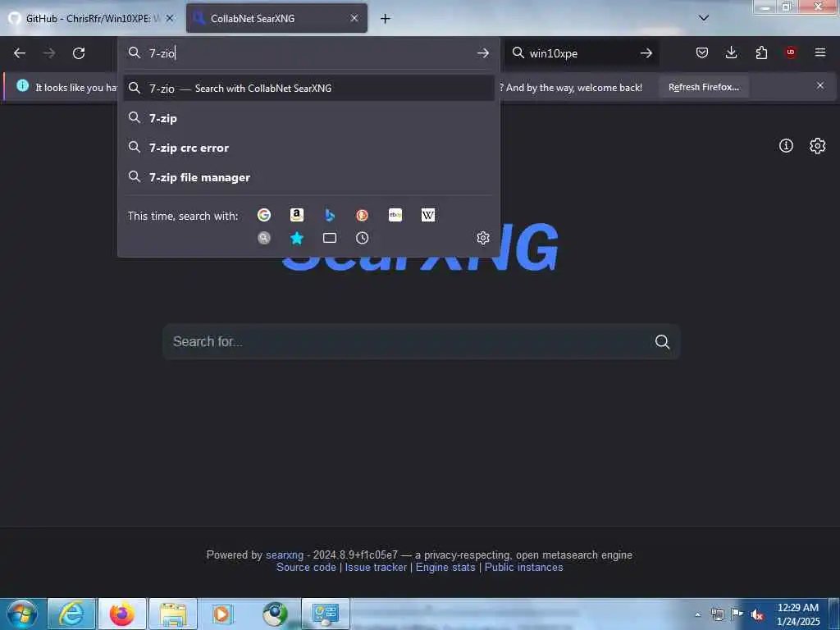The image size is (840, 630).
Task: Click the go arrow in the URL bar
Action: point(482,53)
